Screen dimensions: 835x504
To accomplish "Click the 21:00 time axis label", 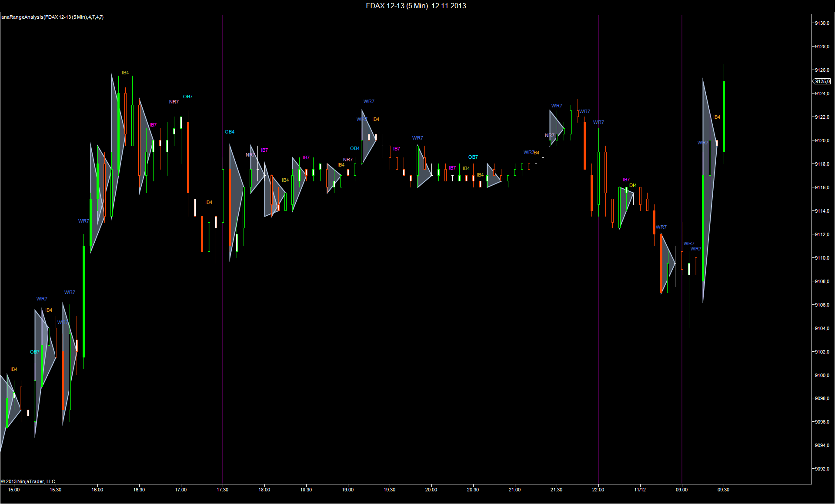I will pyautogui.click(x=515, y=490).
